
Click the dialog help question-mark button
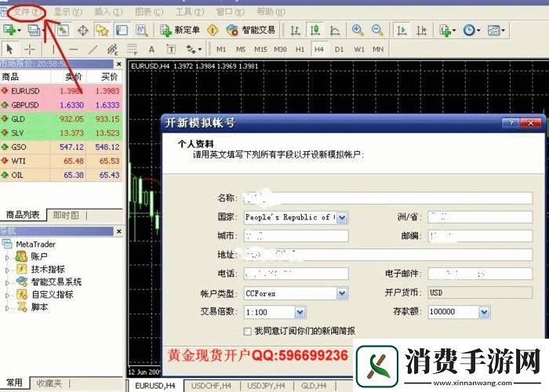coord(511,123)
